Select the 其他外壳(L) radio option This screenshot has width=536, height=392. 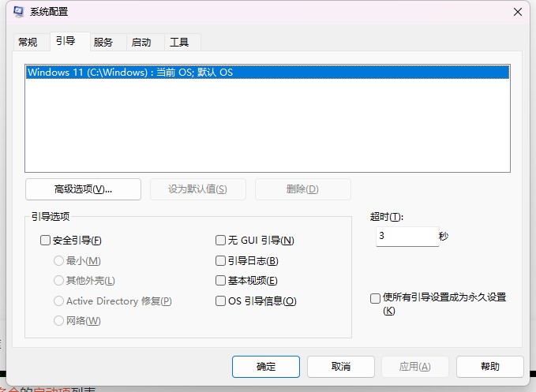click(x=58, y=281)
